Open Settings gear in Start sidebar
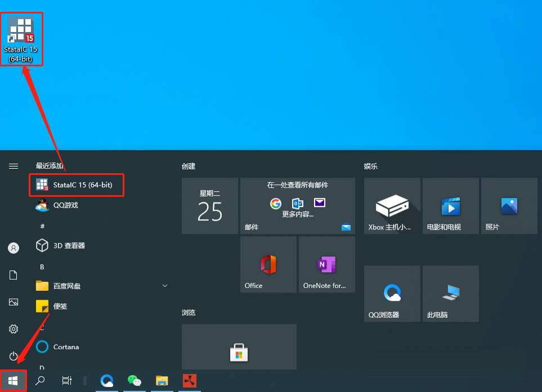Image resolution: width=542 pixels, height=392 pixels. (14, 329)
